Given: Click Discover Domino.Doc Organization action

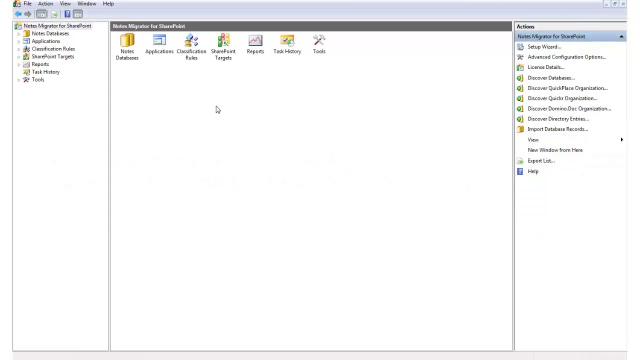Looking at the screenshot, I should click(x=569, y=109).
